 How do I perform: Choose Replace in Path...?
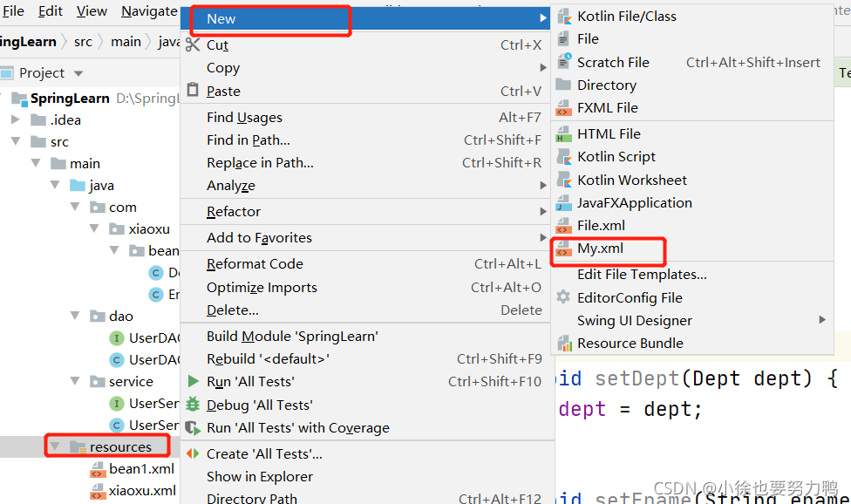pos(365,163)
